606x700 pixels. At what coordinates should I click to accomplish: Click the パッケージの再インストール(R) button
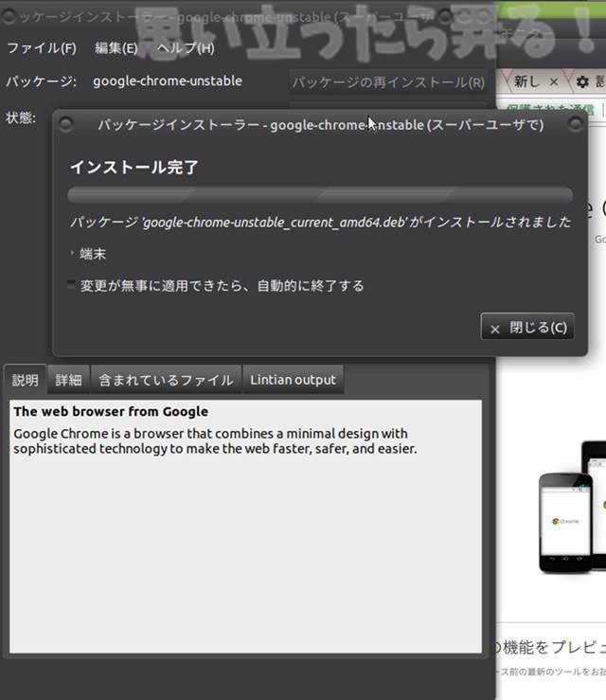(388, 82)
